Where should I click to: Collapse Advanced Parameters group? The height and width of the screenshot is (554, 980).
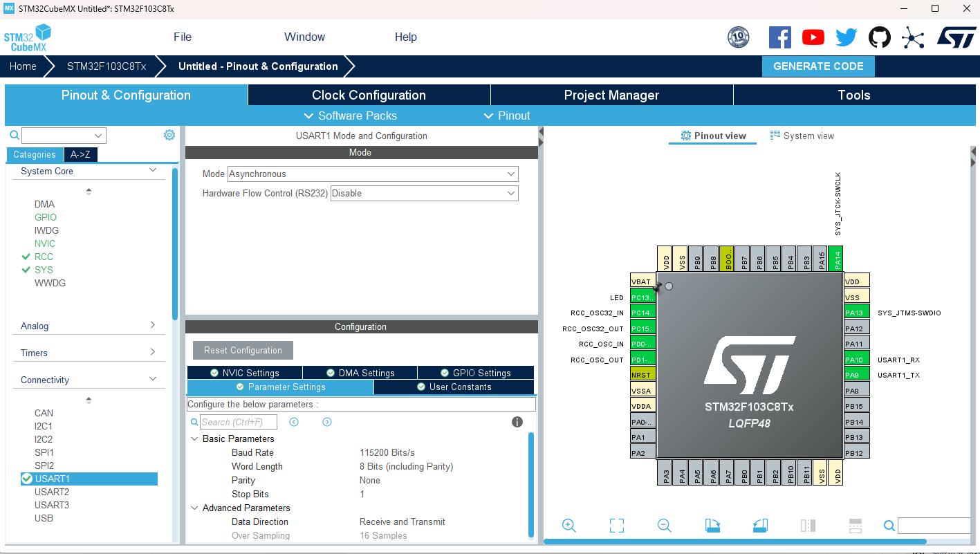(x=194, y=508)
